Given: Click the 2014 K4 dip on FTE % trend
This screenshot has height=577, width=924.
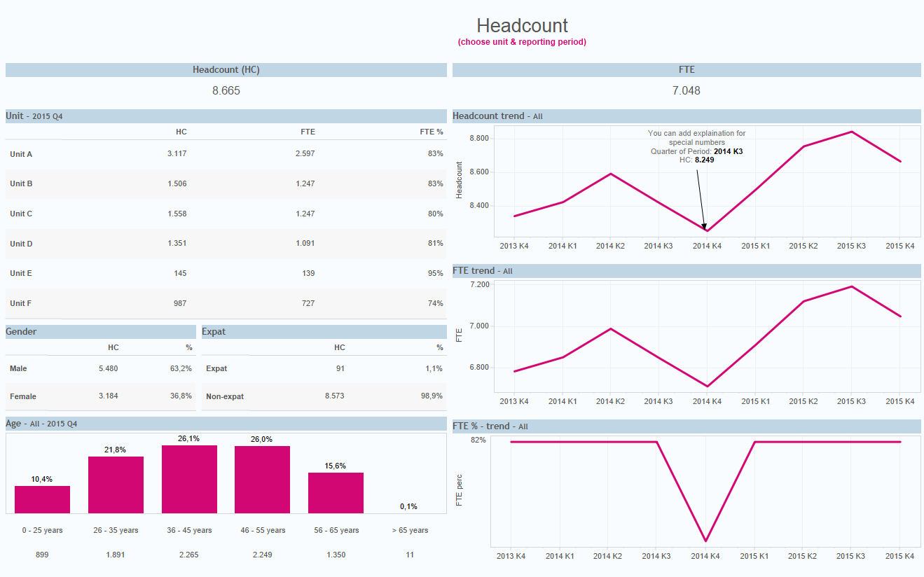Looking at the screenshot, I should pyautogui.click(x=706, y=541).
